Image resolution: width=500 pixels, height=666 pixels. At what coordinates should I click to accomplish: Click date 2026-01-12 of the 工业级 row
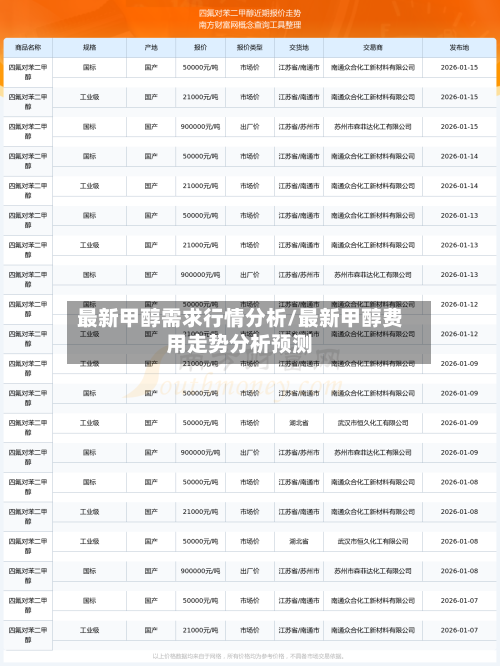point(459,334)
